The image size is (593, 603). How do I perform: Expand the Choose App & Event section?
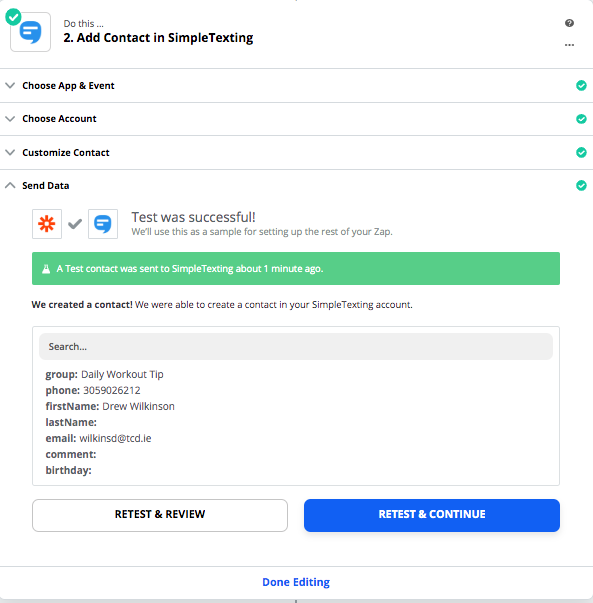pos(296,85)
